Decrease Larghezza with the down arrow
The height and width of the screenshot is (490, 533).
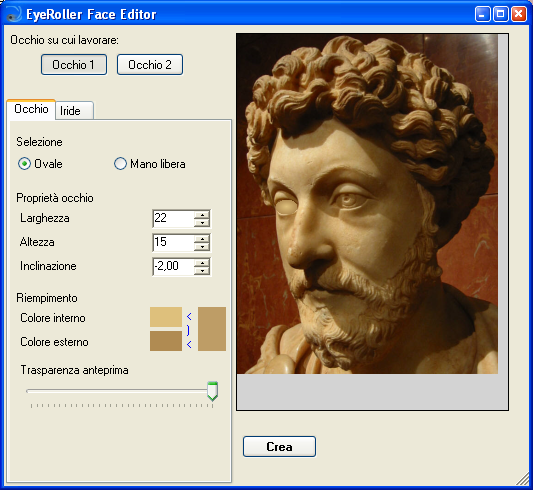202,223
